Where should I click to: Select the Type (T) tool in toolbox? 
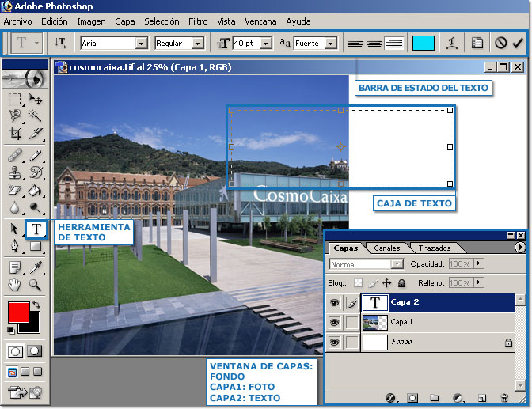coord(37,229)
